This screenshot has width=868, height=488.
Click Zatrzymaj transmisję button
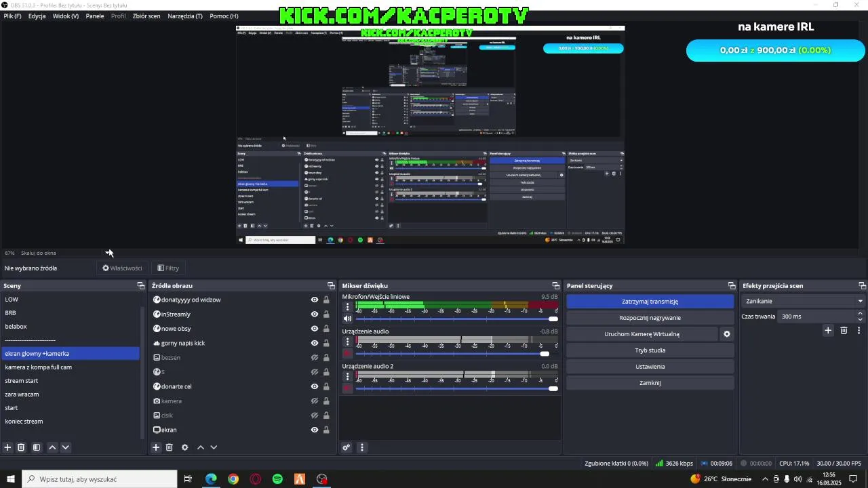(650, 302)
